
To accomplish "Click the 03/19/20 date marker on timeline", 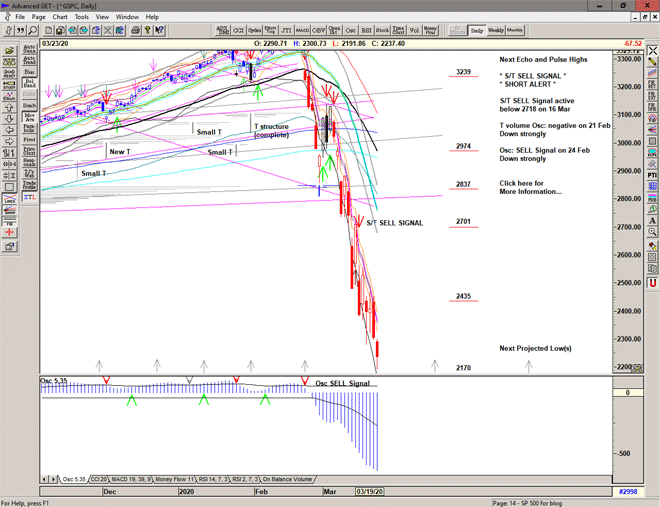I will pos(369,492).
